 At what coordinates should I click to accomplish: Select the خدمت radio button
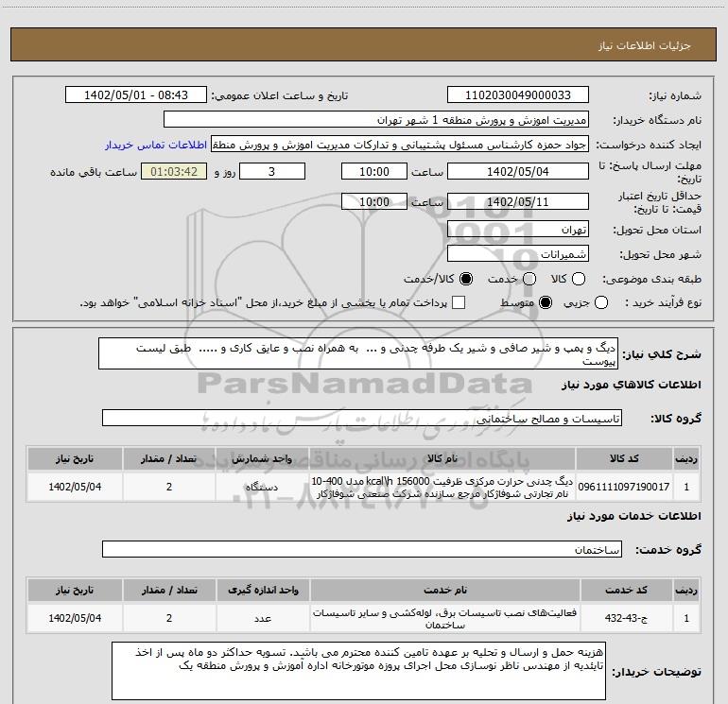[x=529, y=279]
